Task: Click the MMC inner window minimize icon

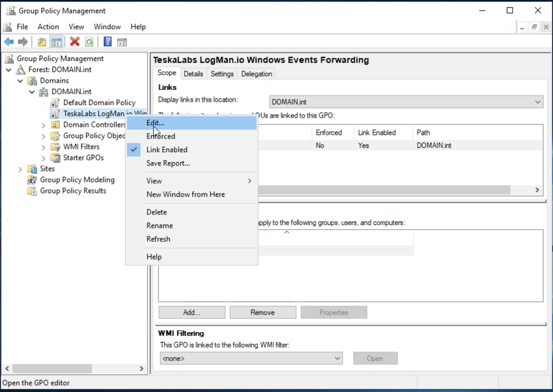Action: tap(522, 27)
